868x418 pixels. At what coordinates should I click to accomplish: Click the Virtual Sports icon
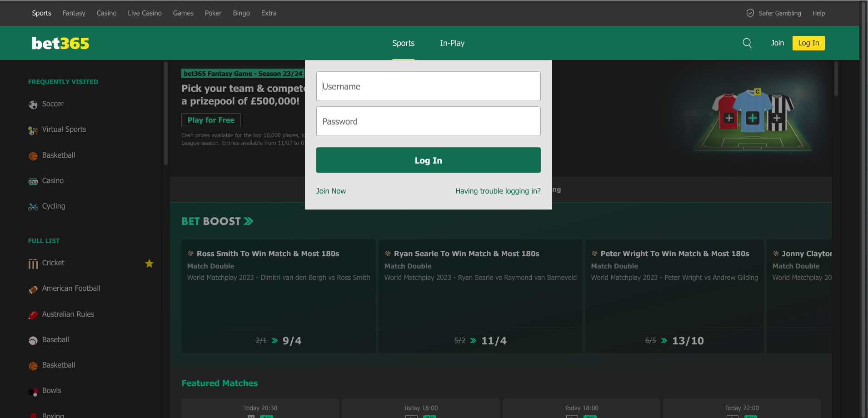point(33,130)
